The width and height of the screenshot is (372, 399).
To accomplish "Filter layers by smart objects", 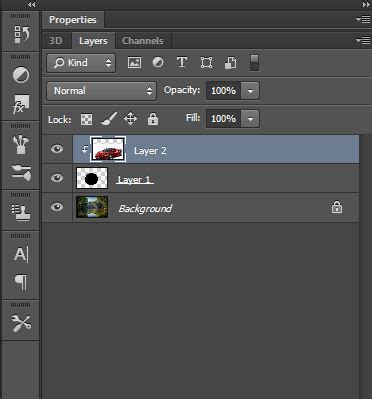I will tap(230, 63).
